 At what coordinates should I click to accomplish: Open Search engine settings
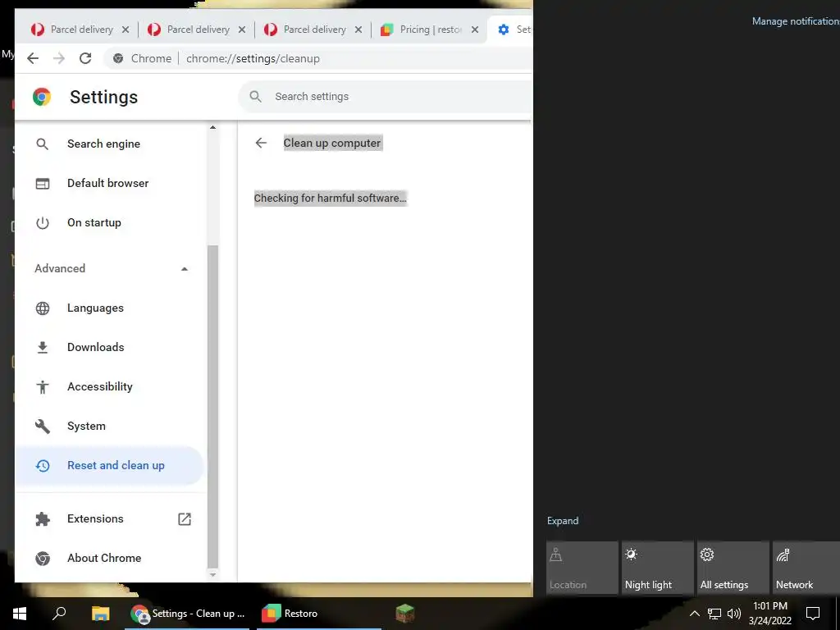[x=110, y=144]
